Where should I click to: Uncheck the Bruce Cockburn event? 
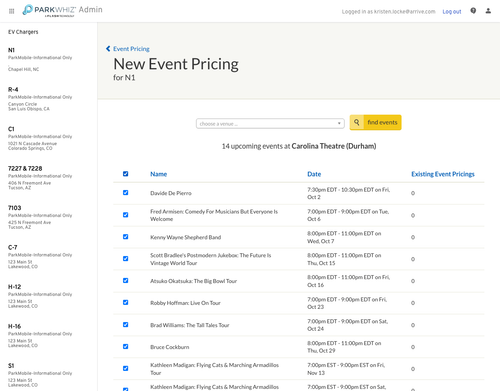click(x=125, y=347)
